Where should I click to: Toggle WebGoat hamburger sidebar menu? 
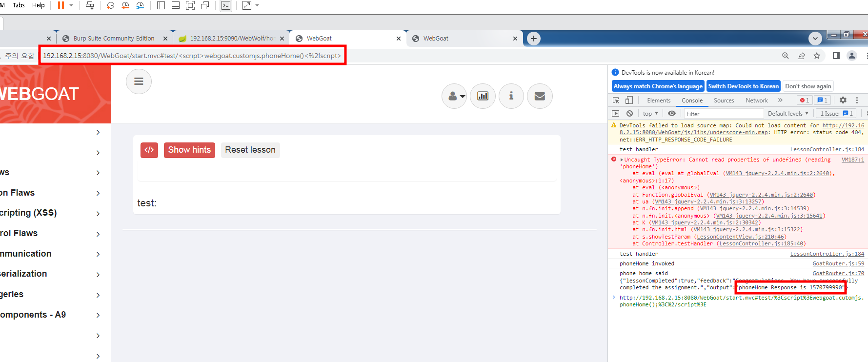139,81
